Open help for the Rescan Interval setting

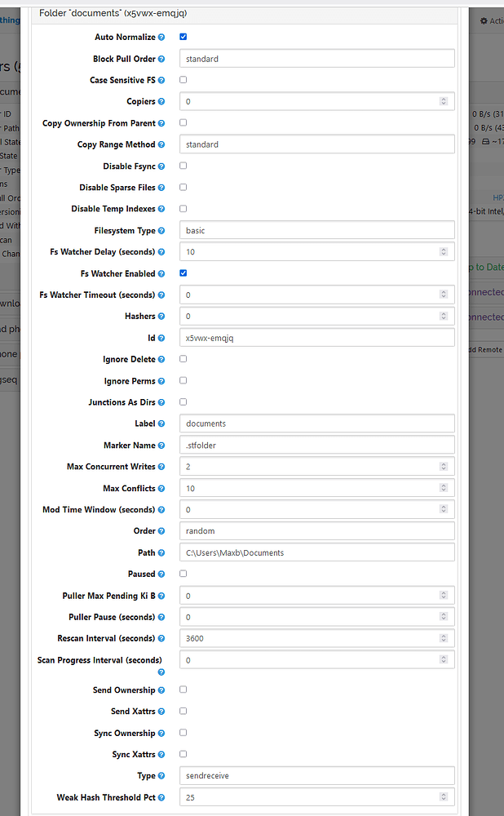click(x=161, y=638)
